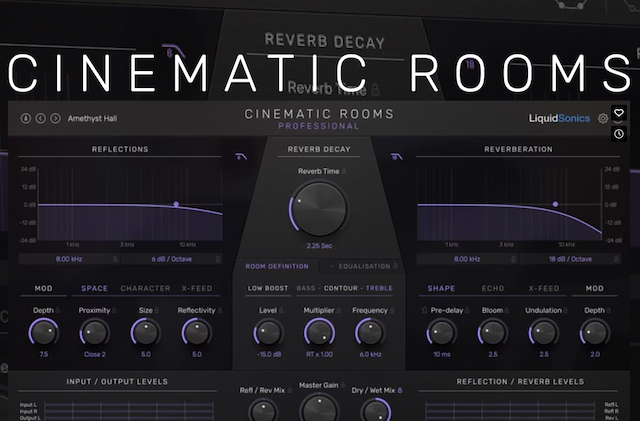Screen dimensions: 640x421
Task: Click the Proximity knob
Action: click(94, 332)
